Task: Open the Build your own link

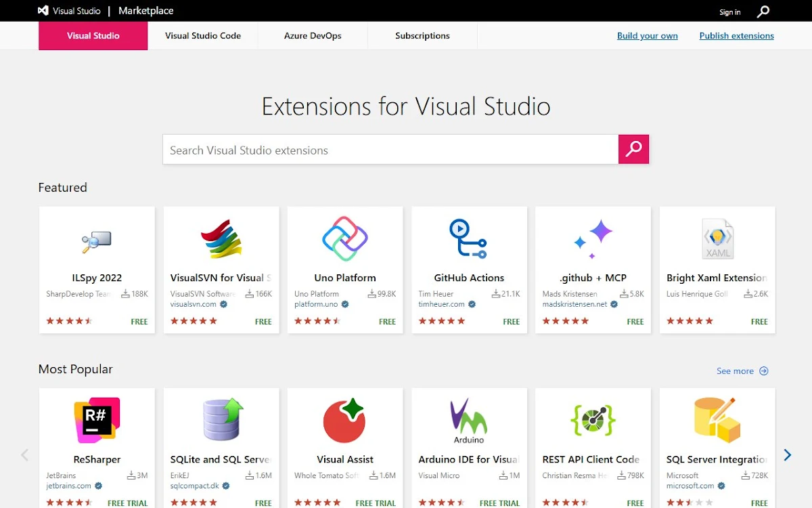Action: click(647, 36)
